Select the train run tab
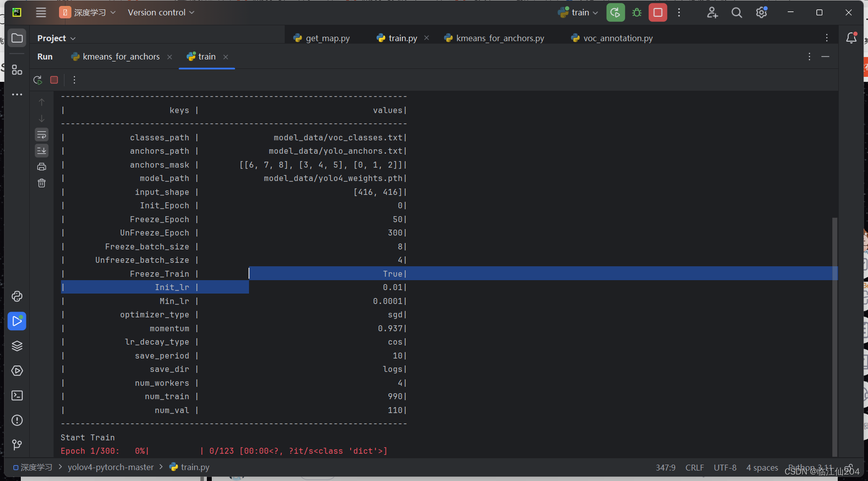Screen dimensions: 868x481 pyautogui.click(x=201, y=57)
